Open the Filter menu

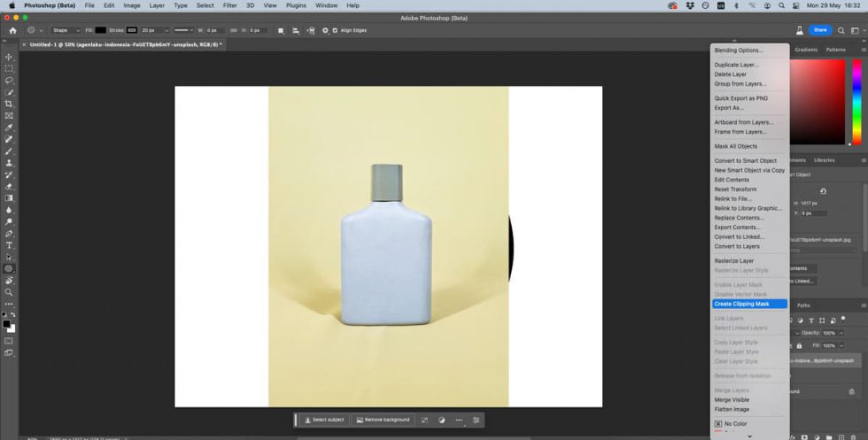click(229, 5)
